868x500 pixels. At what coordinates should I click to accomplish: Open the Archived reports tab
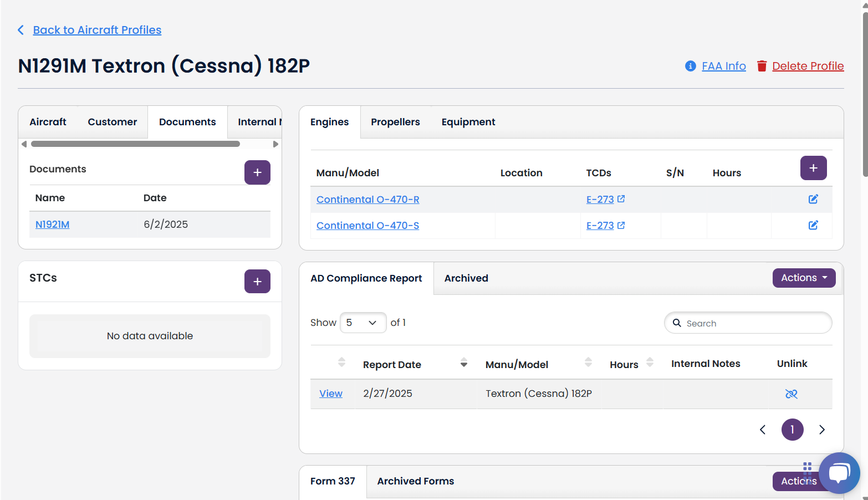(466, 278)
